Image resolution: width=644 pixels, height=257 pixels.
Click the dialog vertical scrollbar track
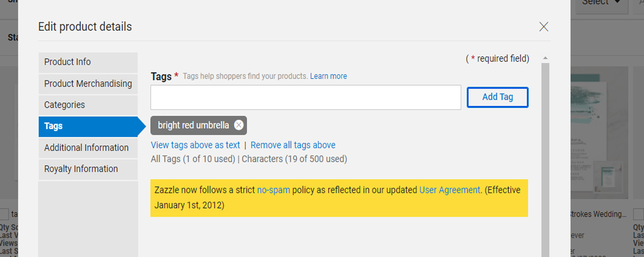tap(545, 160)
